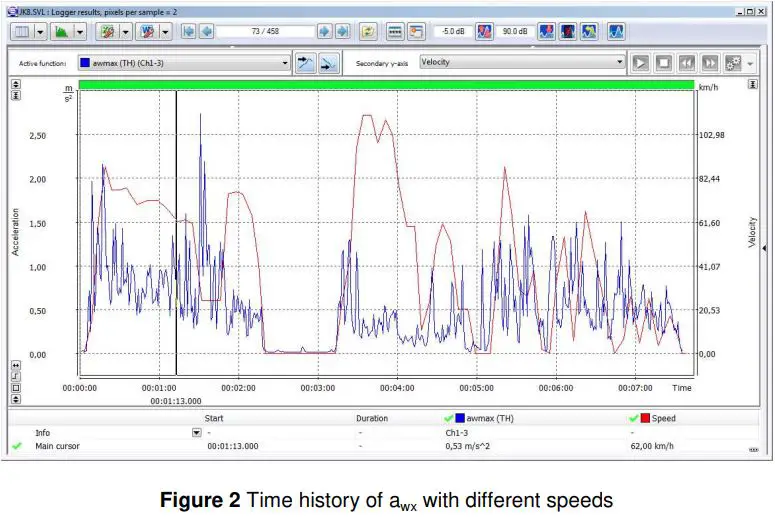This screenshot has height=517, width=775.
Task: Click the marker bar toolbar icon
Action: [x=395, y=32]
